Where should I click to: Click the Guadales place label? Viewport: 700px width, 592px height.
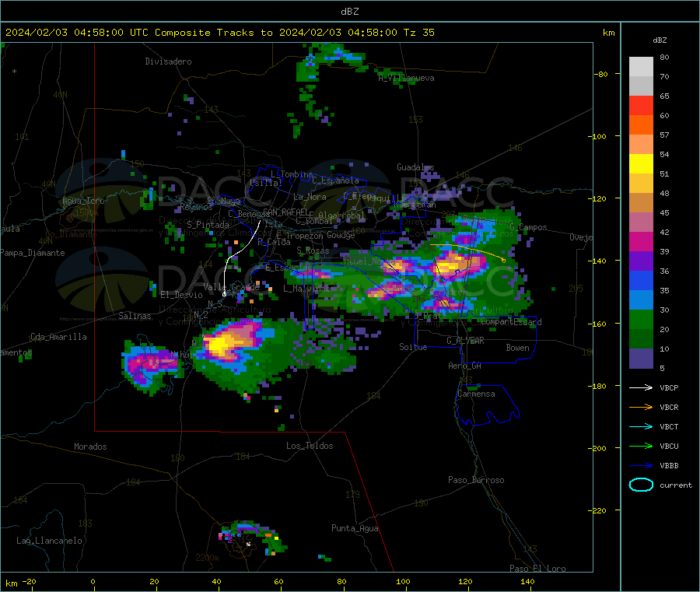pos(415,167)
